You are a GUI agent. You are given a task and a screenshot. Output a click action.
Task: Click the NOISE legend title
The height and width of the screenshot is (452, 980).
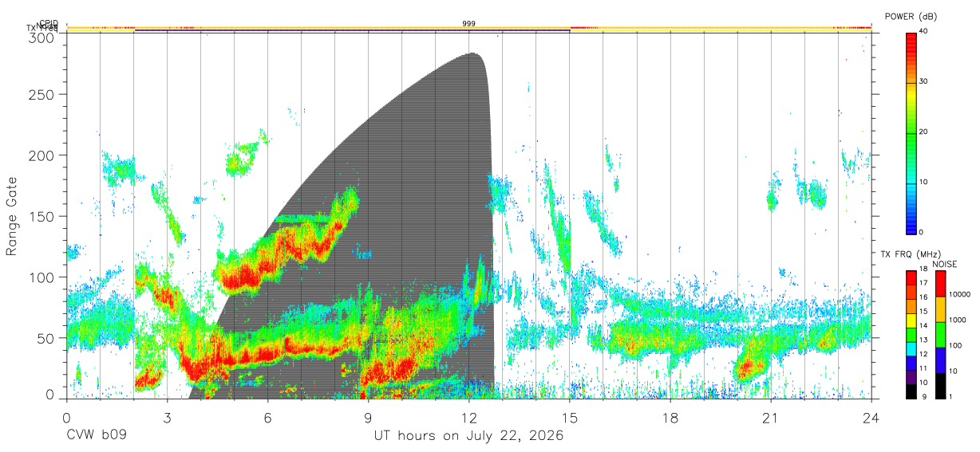(x=944, y=264)
